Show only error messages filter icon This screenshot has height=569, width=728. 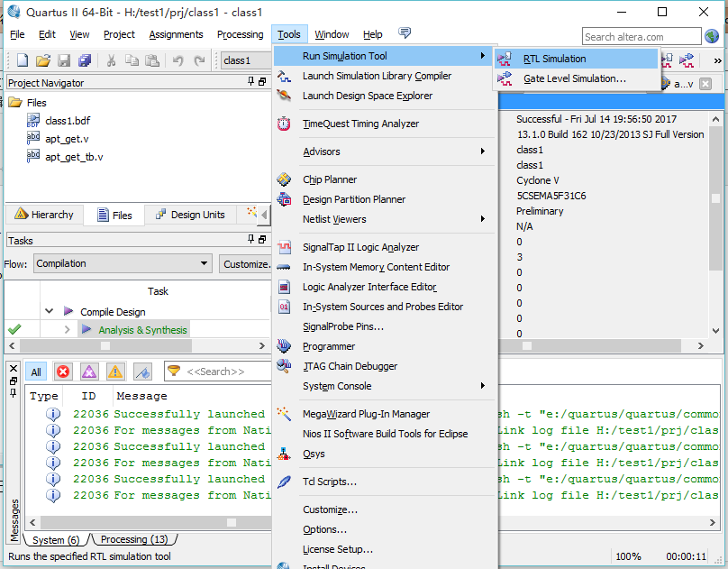(63, 372)
